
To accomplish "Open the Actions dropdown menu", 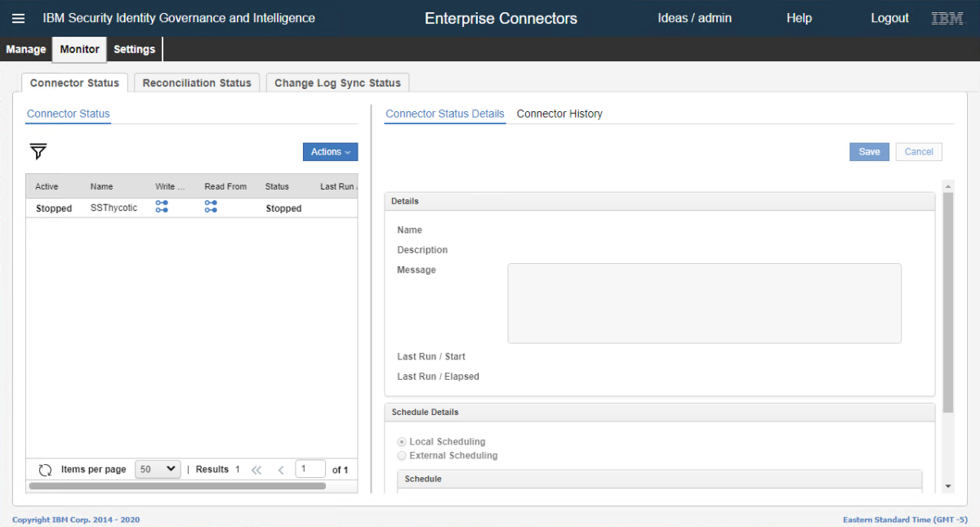I will click(x=330, y=152).
